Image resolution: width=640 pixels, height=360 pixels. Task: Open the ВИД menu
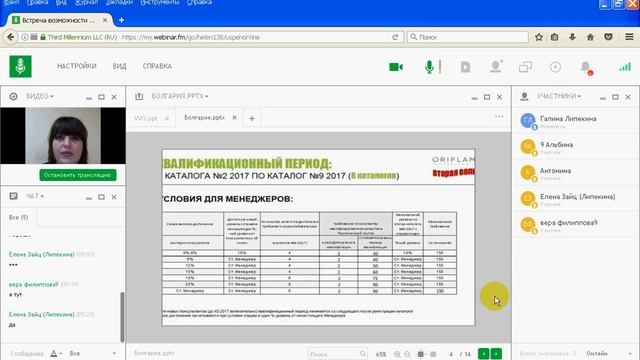pos(119,66)
